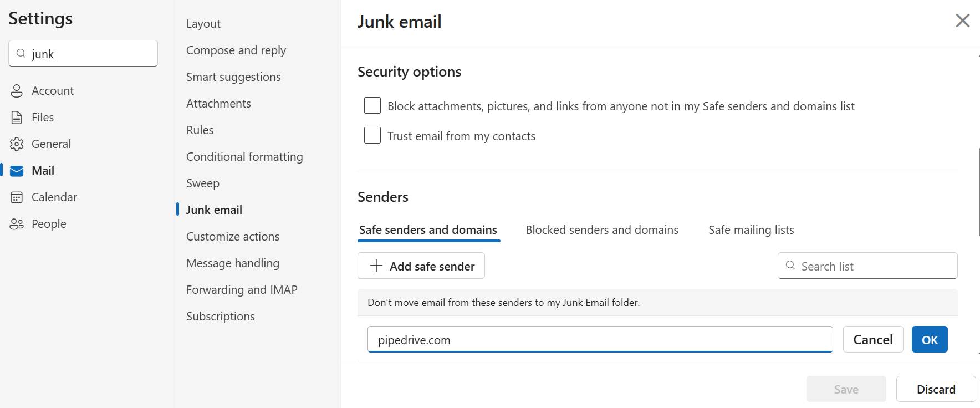Select the Mail envelope icon

pyautogui.click(x=17, y=170)
